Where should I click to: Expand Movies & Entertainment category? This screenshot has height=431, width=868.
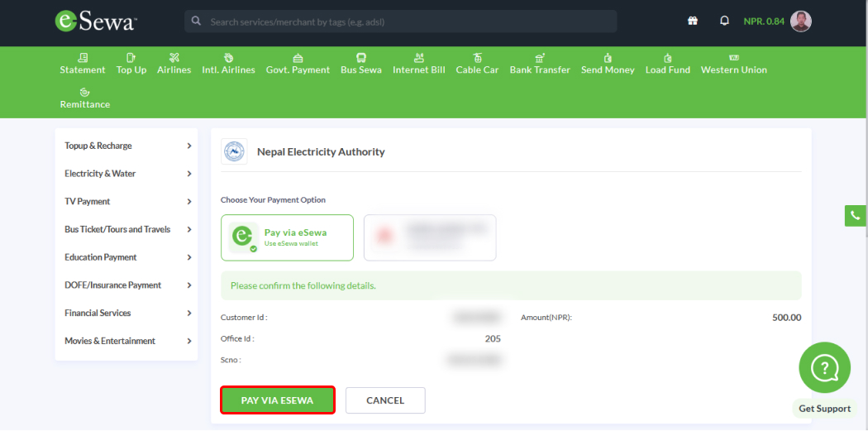point(126,341)
